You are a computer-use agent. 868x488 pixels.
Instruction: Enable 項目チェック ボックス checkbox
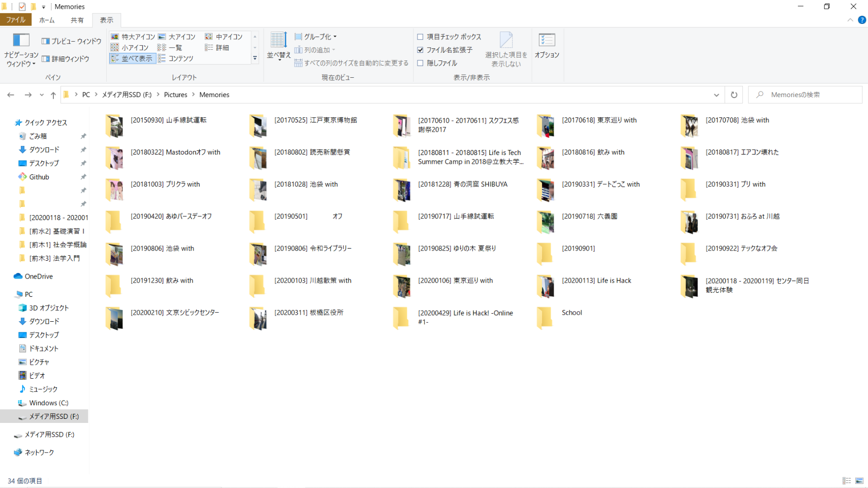[x=421, y=37]
